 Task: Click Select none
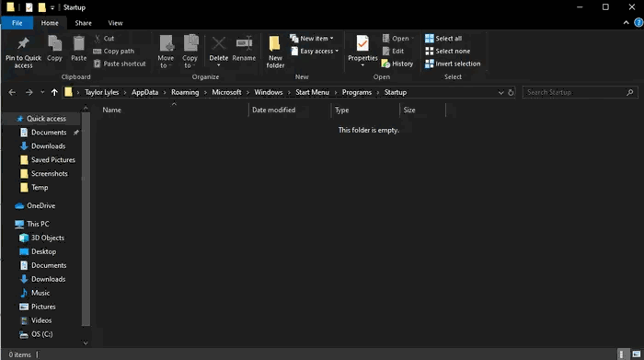(448, 51)
